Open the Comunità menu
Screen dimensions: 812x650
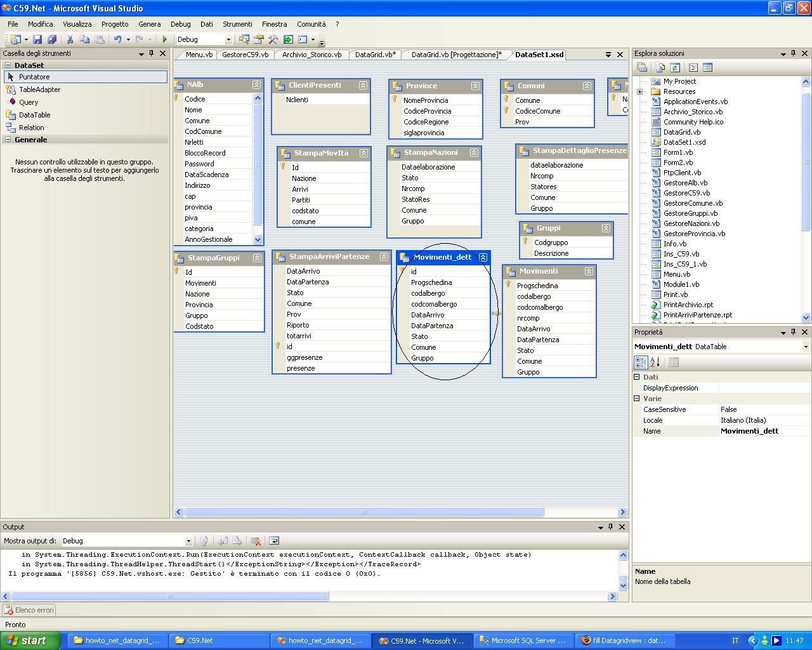point(311,24)
